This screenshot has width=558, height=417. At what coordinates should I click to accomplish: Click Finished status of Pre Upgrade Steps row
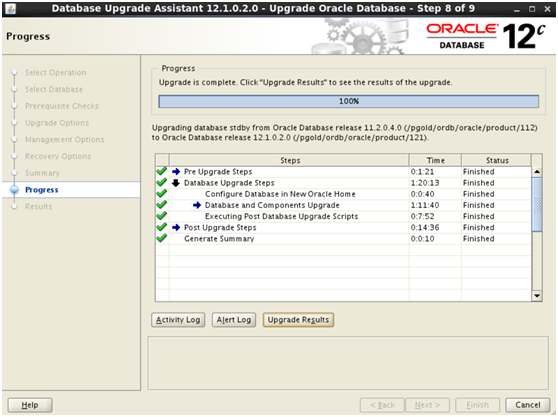tap(479, 172)
